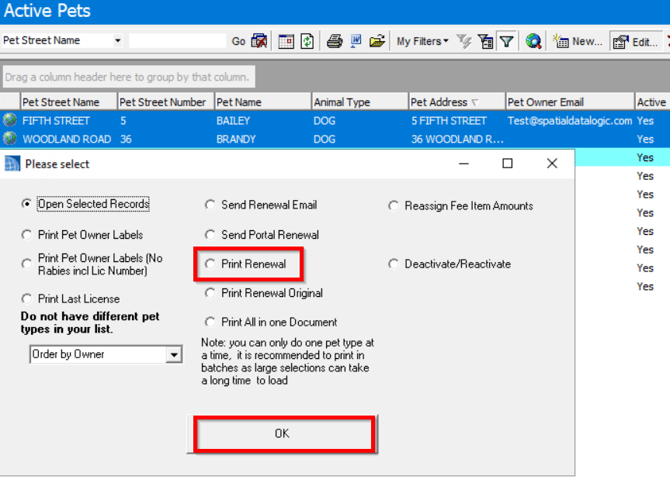Viewport: 670px width, 483px height.
Task: Click the funnel filter icon
Action: pyautogui.click(x=507, y=41)
